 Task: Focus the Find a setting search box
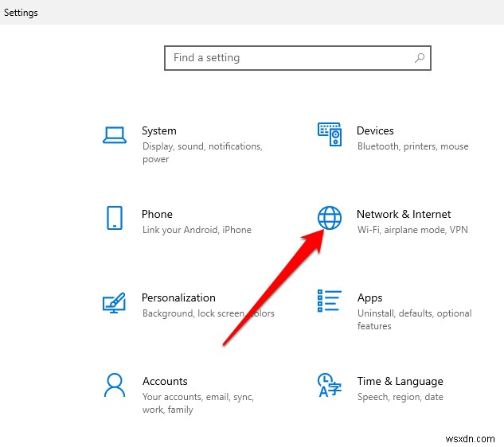click(x=298, y=58)
